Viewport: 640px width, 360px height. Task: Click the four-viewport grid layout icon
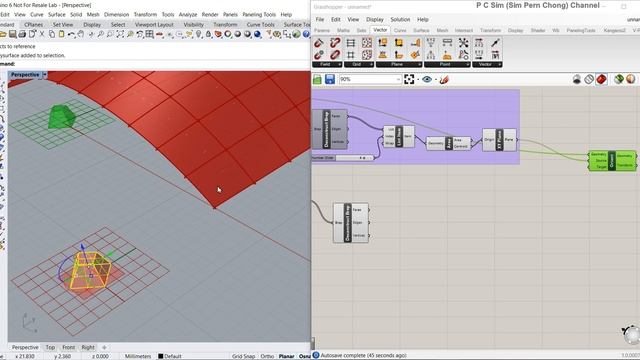149,34
